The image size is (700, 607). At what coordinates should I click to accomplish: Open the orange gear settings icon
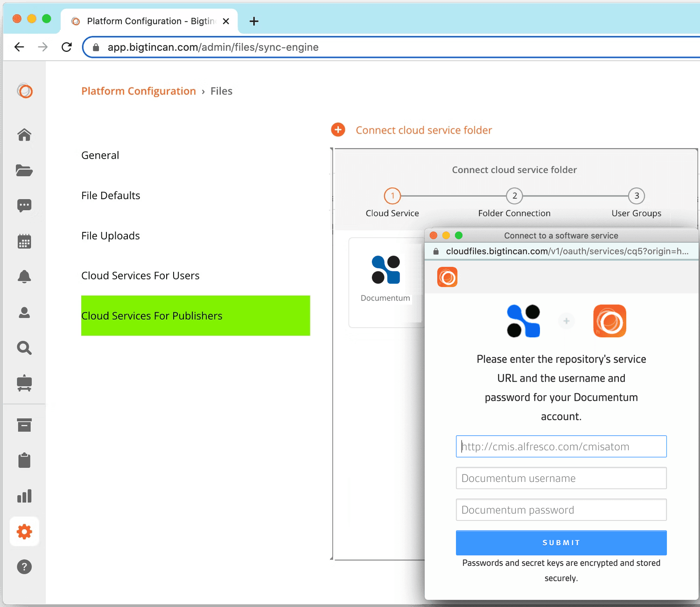pos(24,531)
